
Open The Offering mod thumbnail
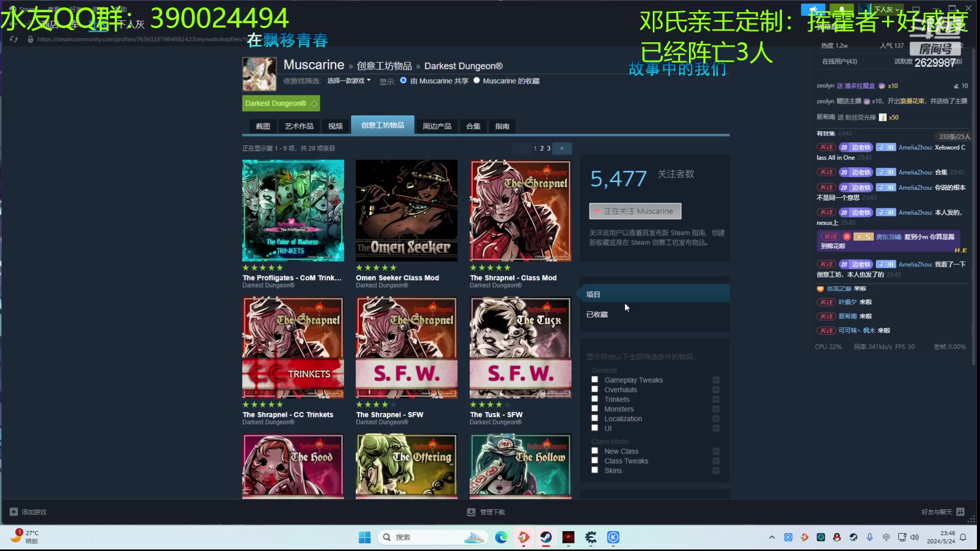[407, 466]
